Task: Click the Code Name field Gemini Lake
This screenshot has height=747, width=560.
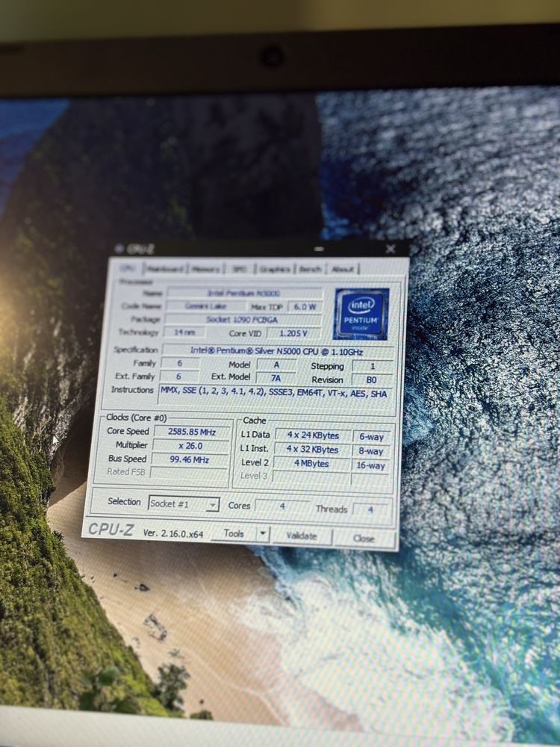Action: click(205, 306)
